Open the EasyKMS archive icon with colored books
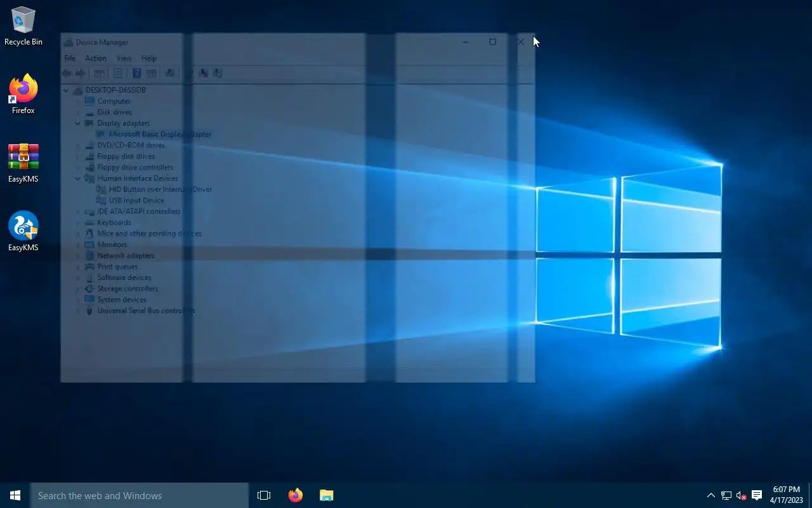 (23, 163)
